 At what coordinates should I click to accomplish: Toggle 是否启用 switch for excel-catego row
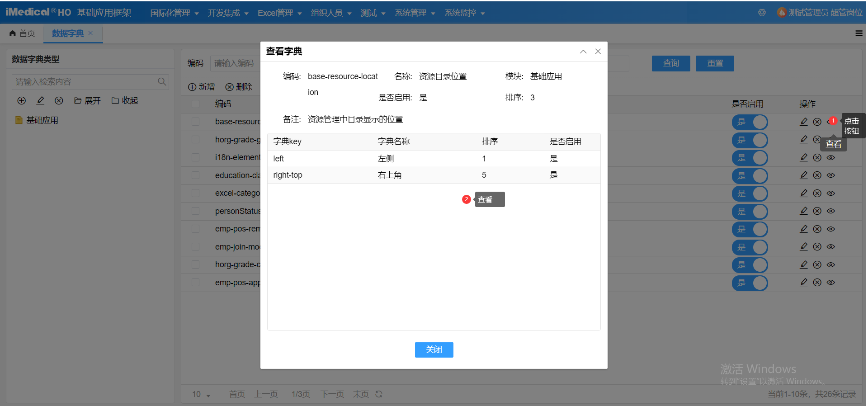750,194
